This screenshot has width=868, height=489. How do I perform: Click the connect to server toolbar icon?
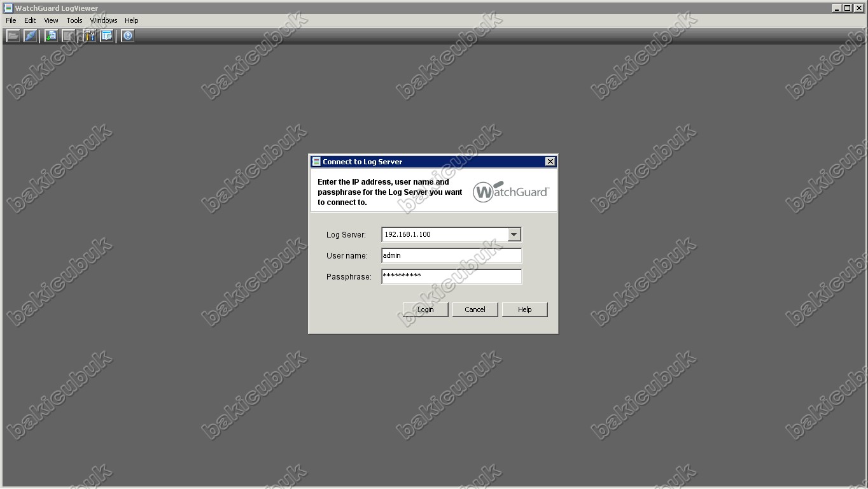click(x=31, y=36)
